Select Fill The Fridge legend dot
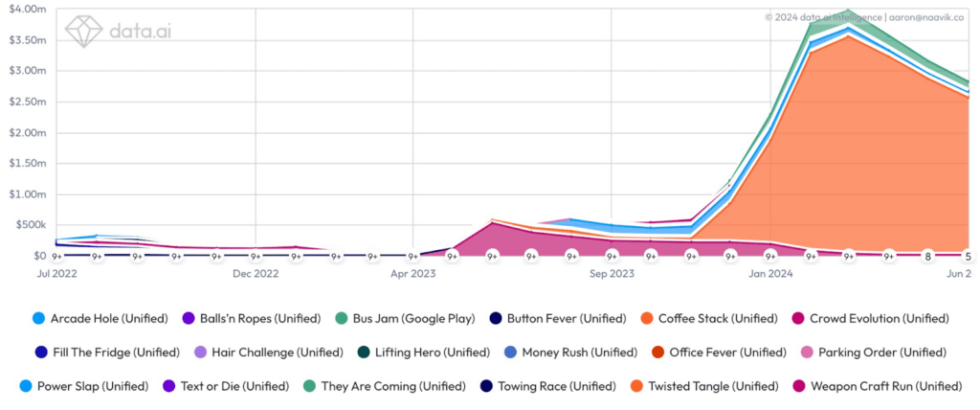 pos(38,353)
